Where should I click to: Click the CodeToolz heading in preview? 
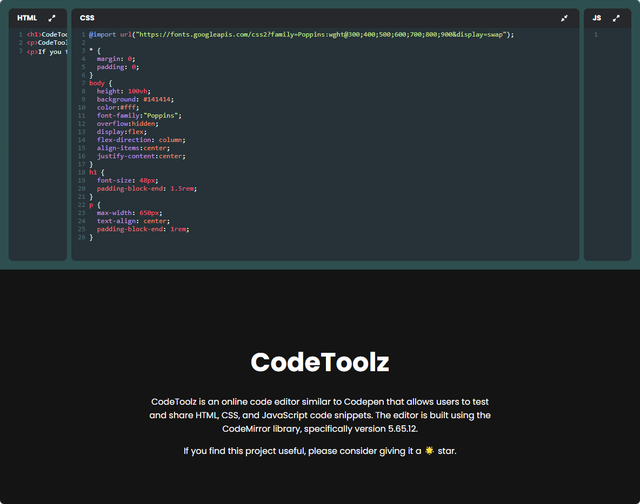[320, 362]
